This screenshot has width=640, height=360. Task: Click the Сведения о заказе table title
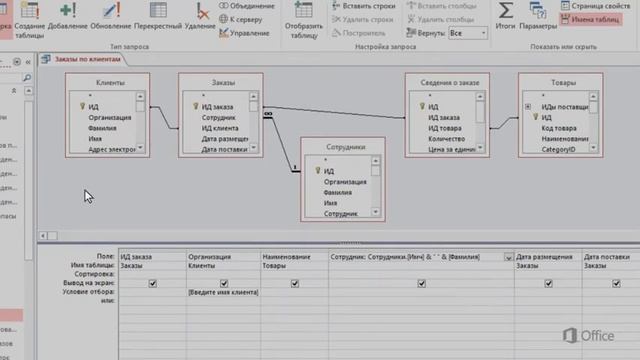(x=449, y=82)
